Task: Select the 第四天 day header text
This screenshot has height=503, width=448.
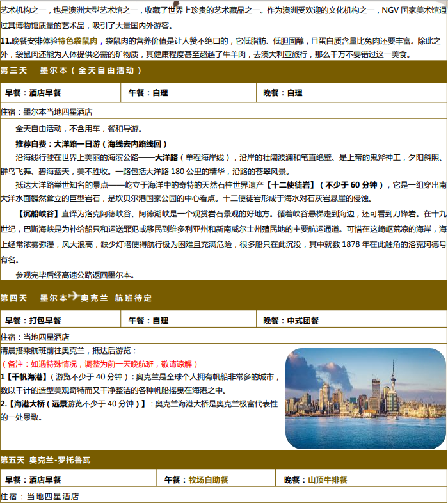Action: [x=14, y=298]
